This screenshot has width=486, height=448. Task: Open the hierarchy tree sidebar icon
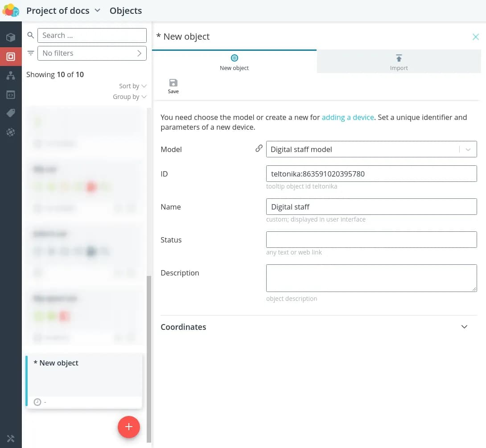click(x=11, y=76)
